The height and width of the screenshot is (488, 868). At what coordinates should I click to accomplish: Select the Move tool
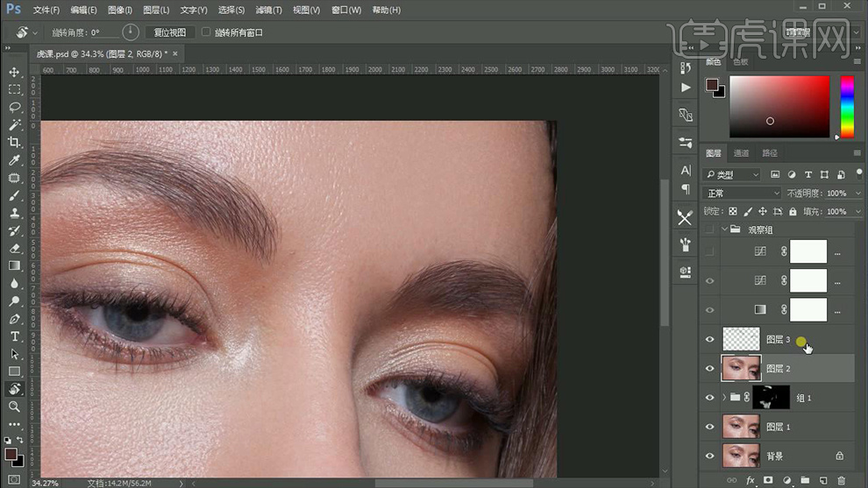[14, 72]
